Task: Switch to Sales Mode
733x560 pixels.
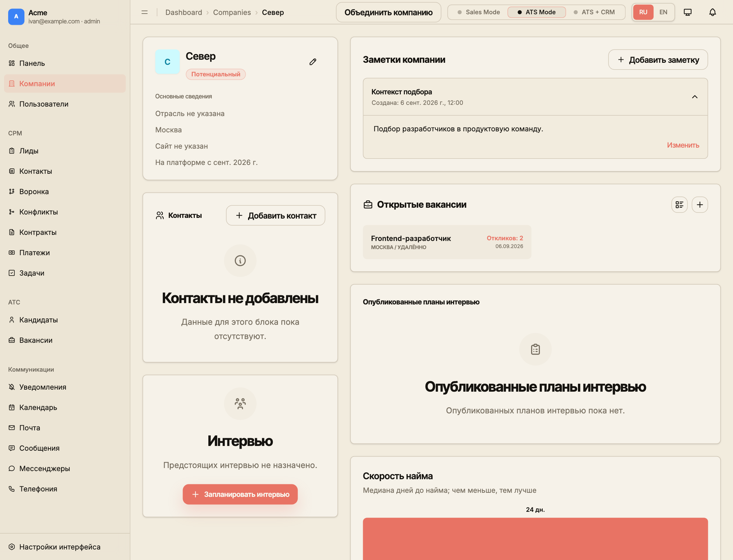Action: [x=478, y=12]
